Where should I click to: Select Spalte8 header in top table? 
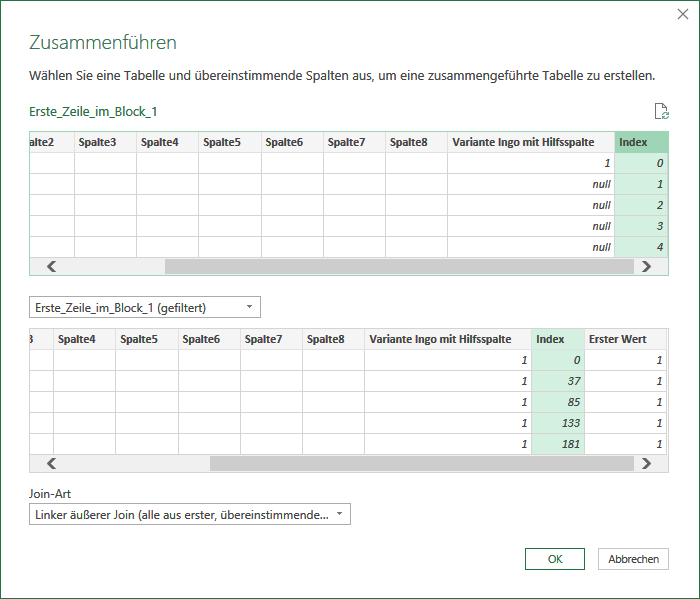[x=416, y=142]
